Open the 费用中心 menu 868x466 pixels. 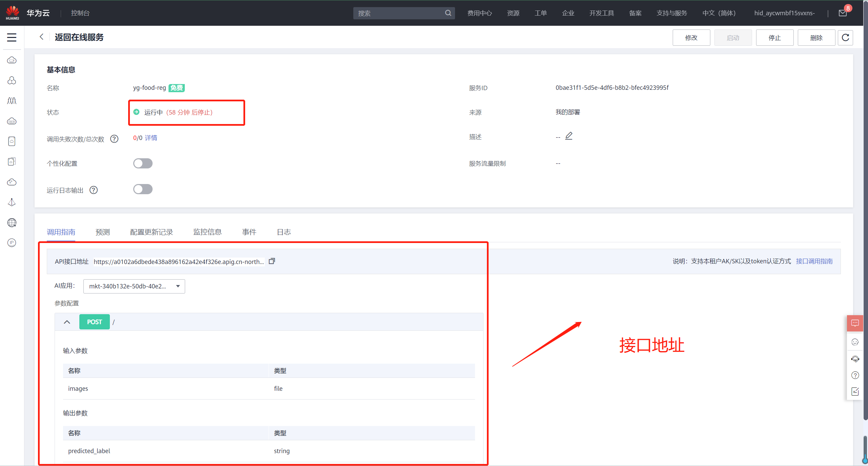[479, 13]
